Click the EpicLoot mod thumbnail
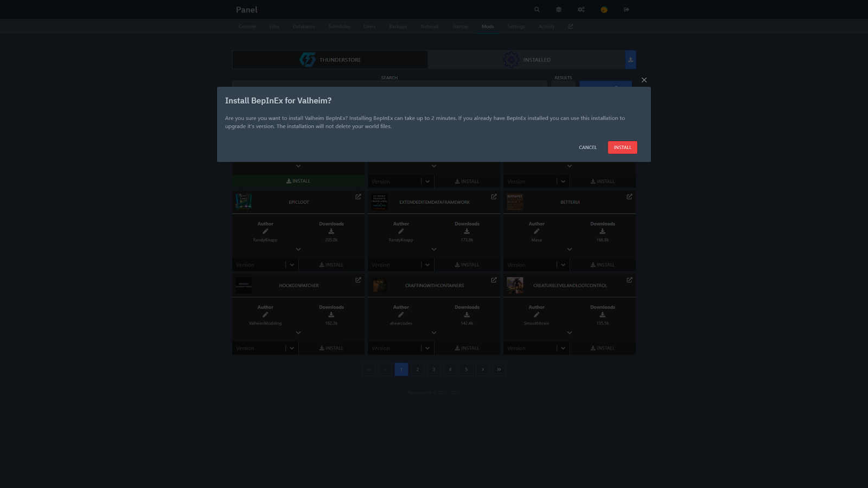Viewport: 868px width, 488px height. coord(244,202)
